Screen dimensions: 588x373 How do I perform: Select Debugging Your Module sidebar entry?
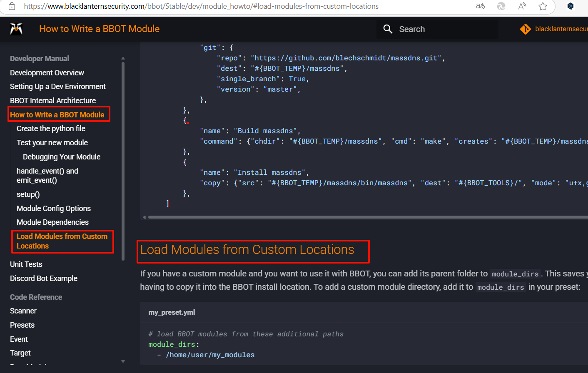pyautogui.click(x=62, y=157)
